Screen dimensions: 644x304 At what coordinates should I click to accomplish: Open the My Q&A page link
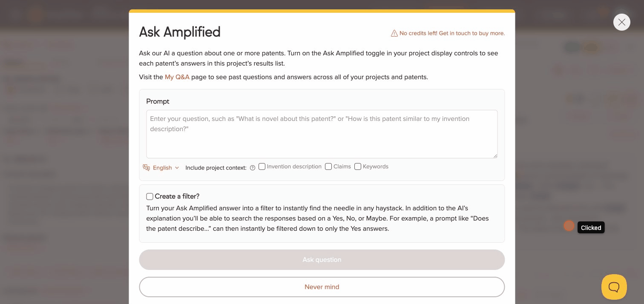click(x=177, y=77)
